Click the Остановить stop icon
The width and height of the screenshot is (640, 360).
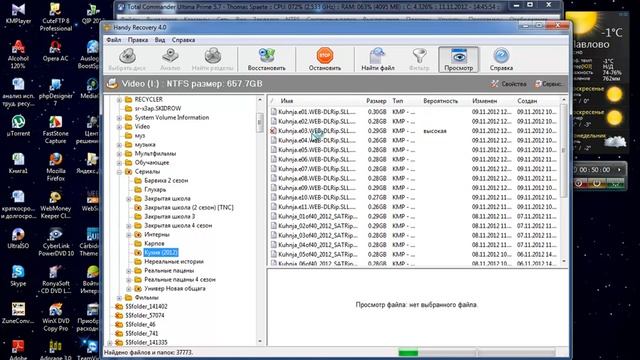point(325,60)
